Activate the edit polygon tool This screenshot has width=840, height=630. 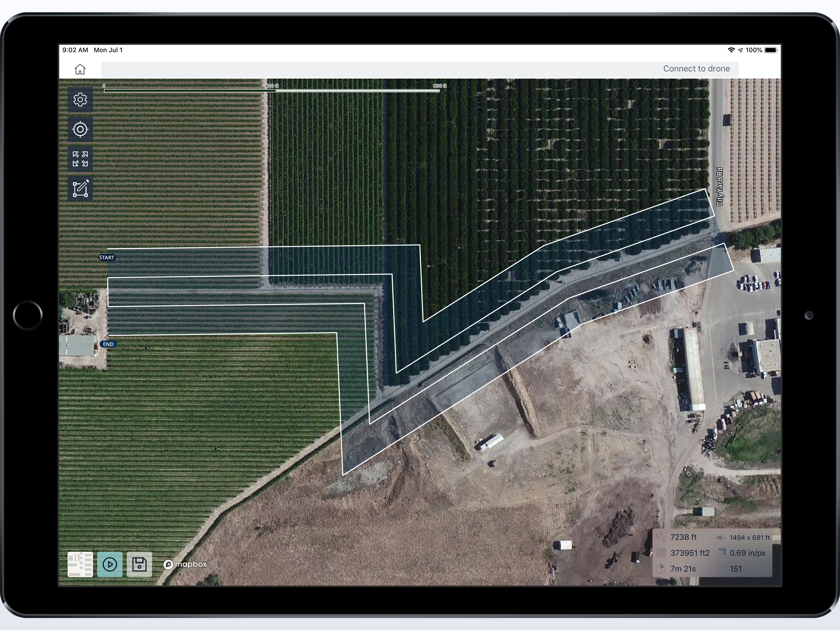coord(80,189)
